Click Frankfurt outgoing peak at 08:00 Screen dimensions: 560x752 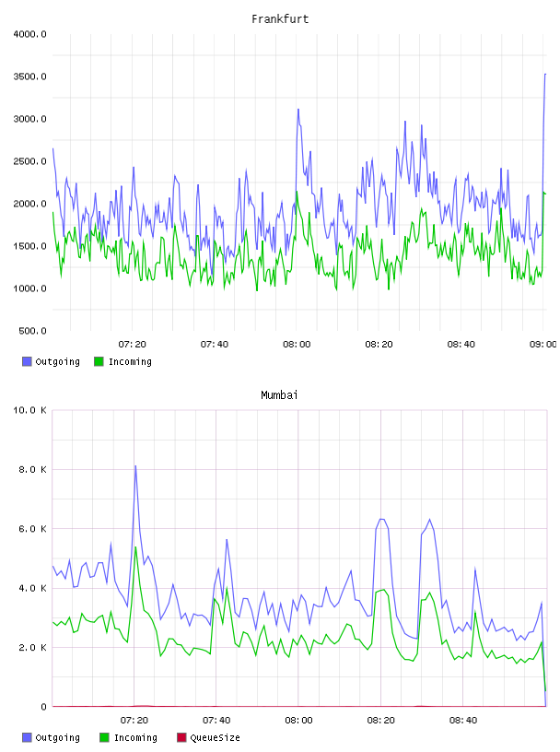click(298, 110)
